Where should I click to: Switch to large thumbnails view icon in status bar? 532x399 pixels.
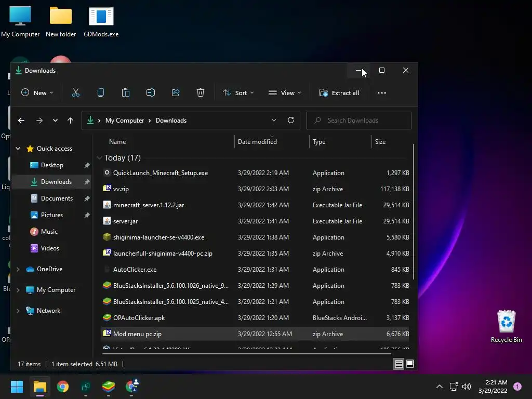tap(410, 364)
